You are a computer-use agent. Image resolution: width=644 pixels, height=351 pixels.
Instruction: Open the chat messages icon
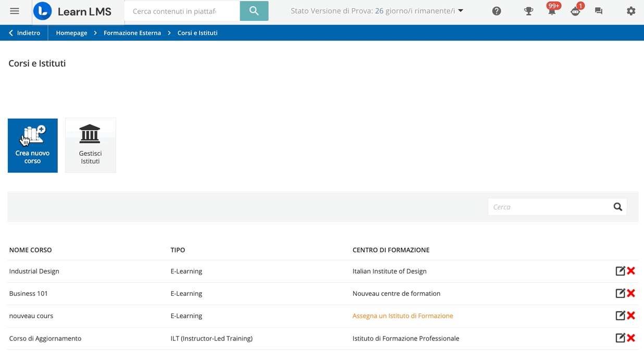pyautogui.click(x=599, y=11)
